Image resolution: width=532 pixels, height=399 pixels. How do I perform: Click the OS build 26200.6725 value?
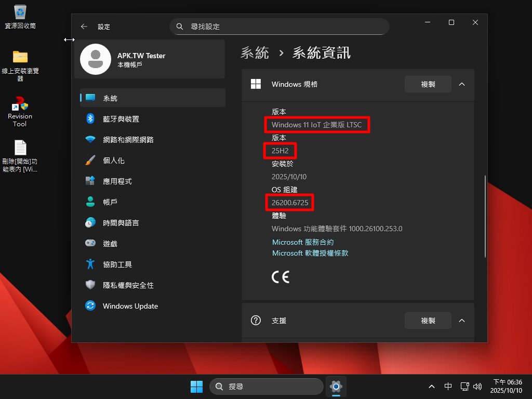click(x=290, y=203)
